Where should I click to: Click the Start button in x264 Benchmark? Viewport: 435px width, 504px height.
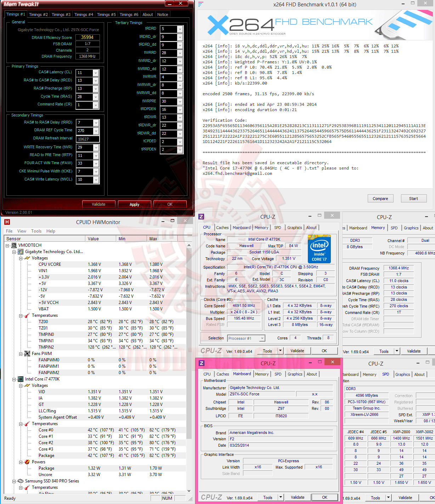tap(413, 199)
